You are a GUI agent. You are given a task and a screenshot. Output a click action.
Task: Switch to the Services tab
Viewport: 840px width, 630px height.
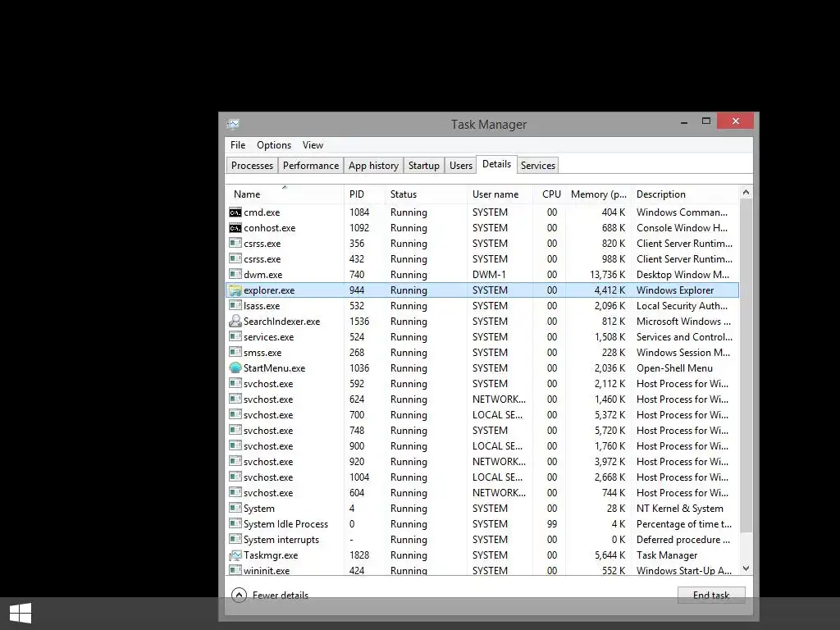pyautogui.click(x=538, y=166)
